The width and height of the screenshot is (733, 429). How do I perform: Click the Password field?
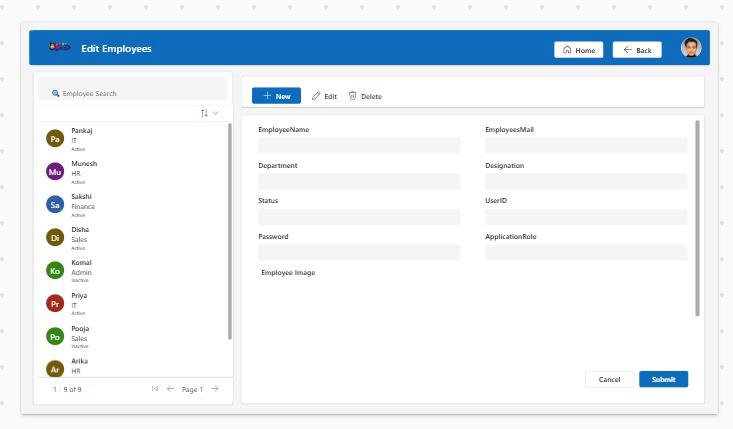359,252
